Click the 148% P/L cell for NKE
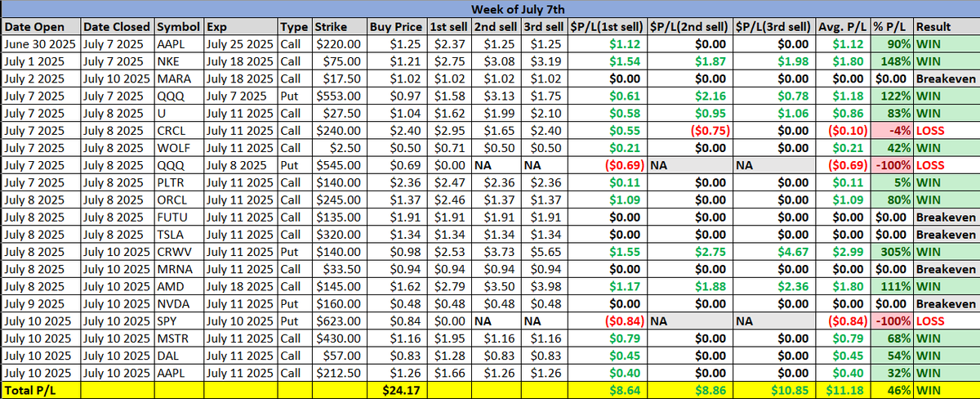This screenshot has height=399, width=980. pos(892,61)
